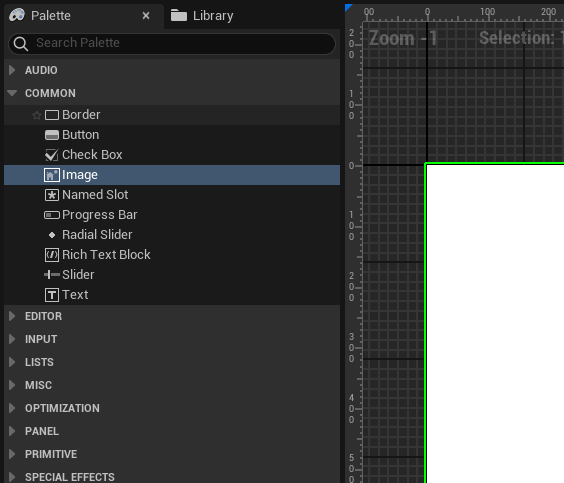The width and height of the screenshot is (564, 483).
Task: Switch to the Library tab
Action: point(202,16)
